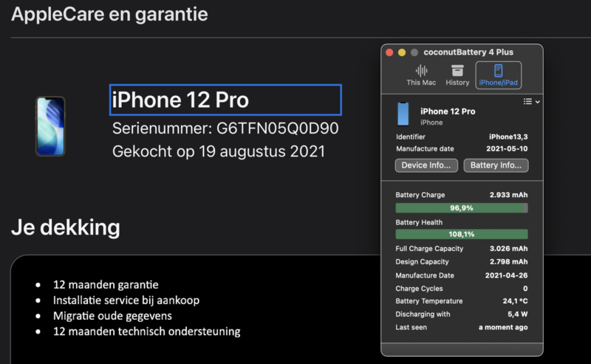Click the archive box History icon
Image resolution: width=591 pixels, height=364 pixels.
click(x=457, y=70)
